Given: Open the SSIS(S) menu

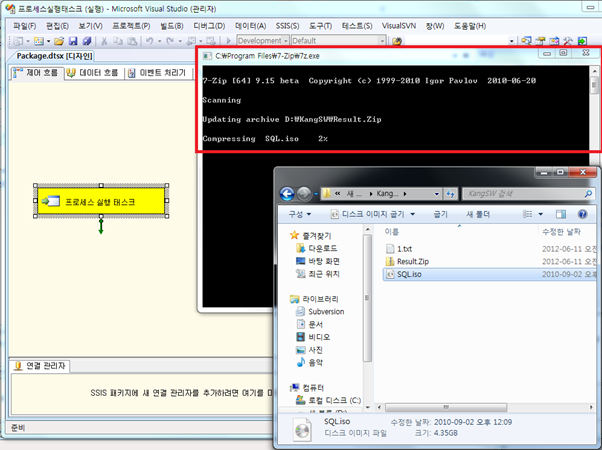Looking at the screenshot, I should point(287,26).
